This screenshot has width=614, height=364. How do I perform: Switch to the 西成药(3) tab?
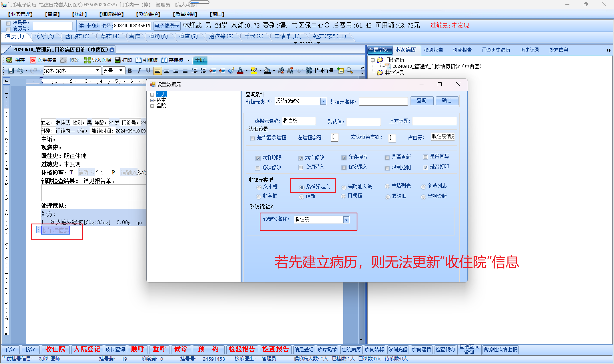77,37
